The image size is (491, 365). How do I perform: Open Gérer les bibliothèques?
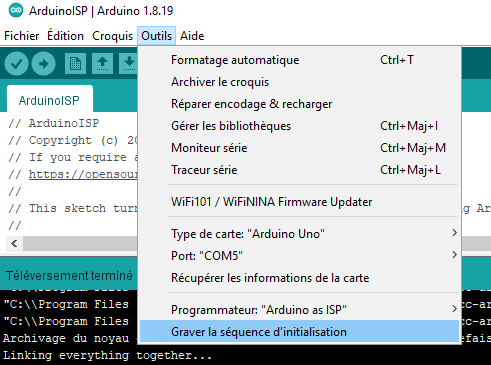coord(299,126)
